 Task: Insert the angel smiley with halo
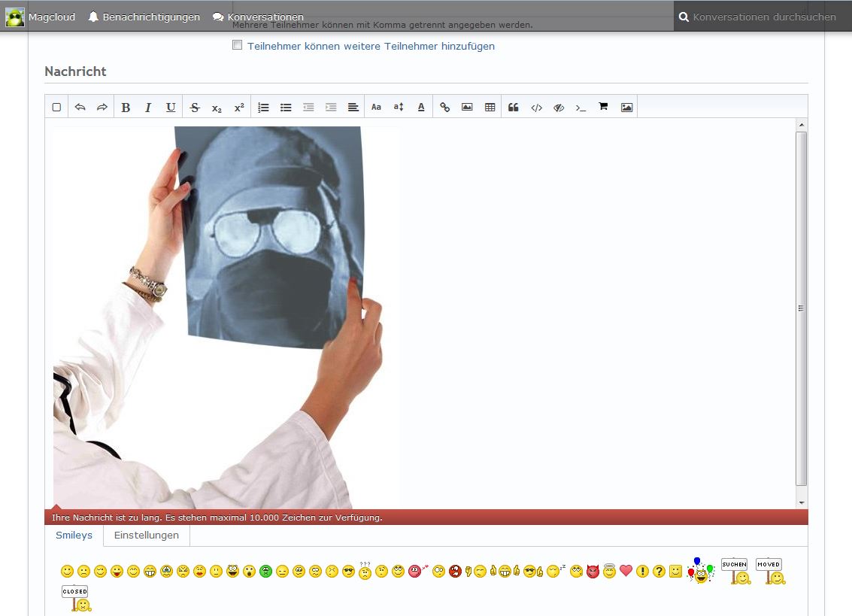click(x=610, y=570)
